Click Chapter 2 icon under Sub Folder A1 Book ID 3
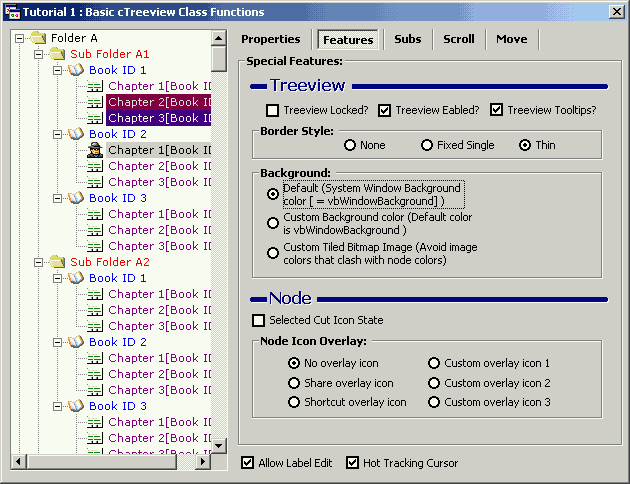The height and width of the screenshot is (484, 630). point(95,230)
